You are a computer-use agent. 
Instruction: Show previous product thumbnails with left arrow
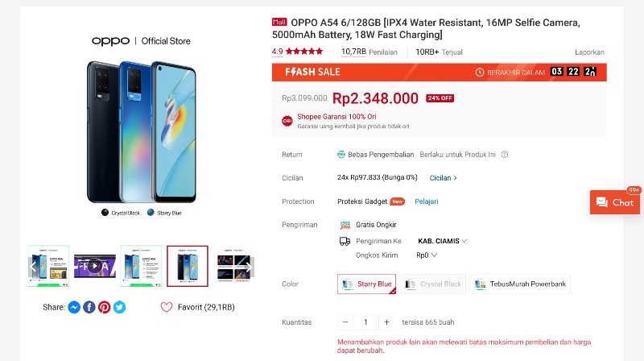click(33, 265)
